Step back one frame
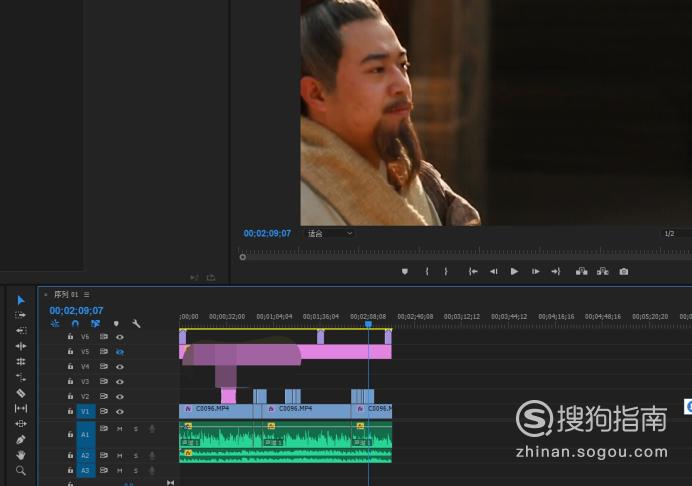Screen dimensions: 692x486 (493, 271)
